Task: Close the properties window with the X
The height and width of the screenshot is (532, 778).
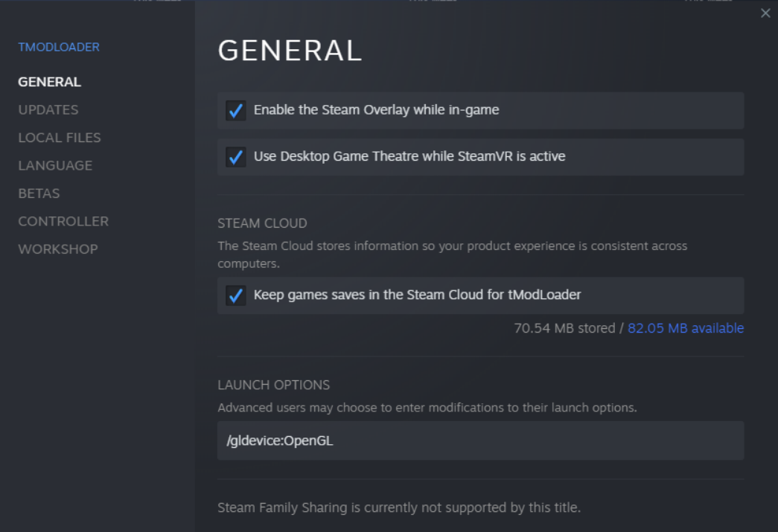Action: click(765, 13)
